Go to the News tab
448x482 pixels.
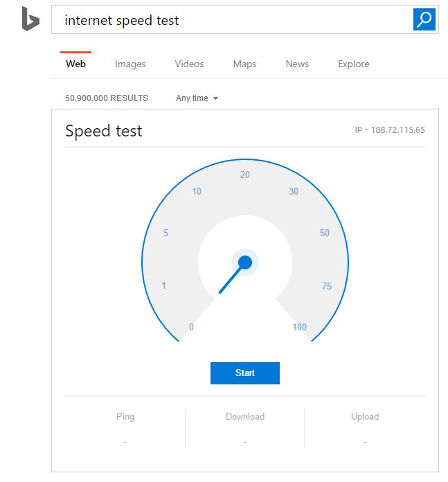[297, 64]
